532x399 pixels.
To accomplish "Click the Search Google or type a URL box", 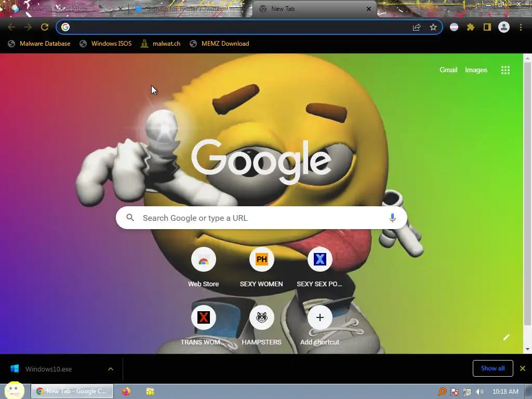I will click(261, 218).
